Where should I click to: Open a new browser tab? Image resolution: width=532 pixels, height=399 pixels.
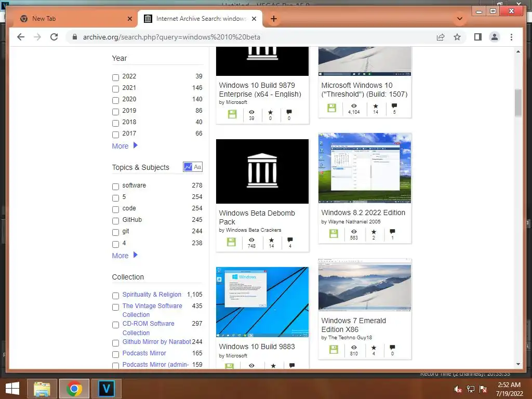[273, 19]
